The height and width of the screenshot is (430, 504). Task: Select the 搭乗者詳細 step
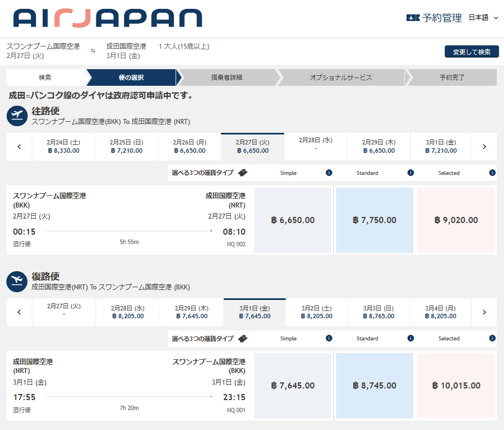click(227, 77)
